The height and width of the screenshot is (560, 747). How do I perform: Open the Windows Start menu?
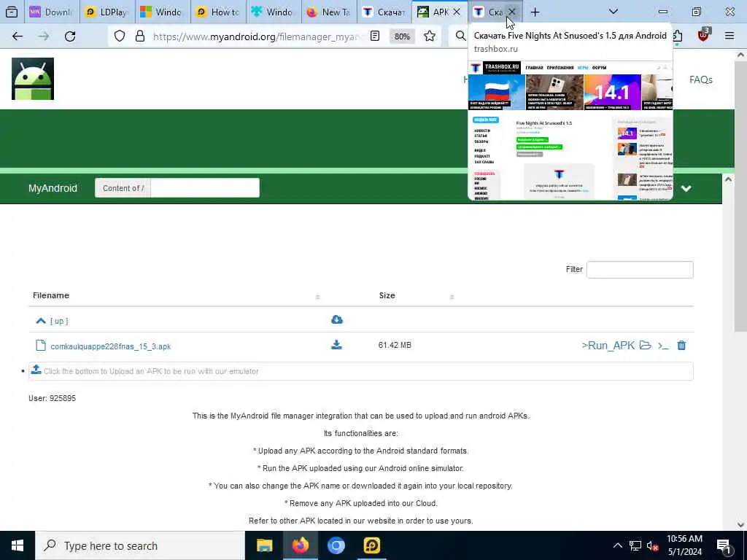point(18,545)
